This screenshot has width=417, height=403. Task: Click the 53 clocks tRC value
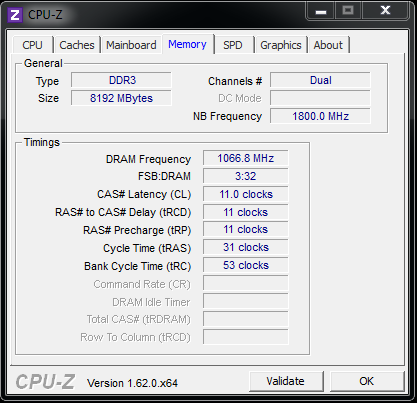click(x=246, y=265)
